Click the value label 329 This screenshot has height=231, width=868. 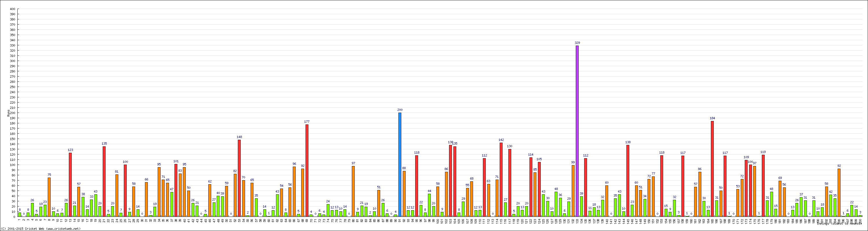point(577,43)
